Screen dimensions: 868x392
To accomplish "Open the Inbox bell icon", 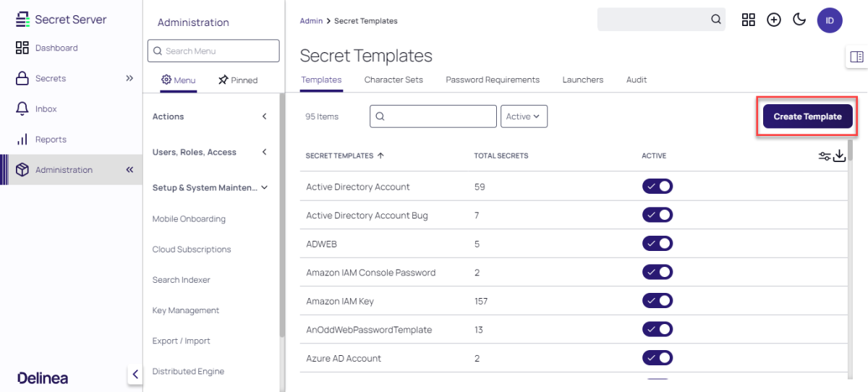I will point(22,108).
